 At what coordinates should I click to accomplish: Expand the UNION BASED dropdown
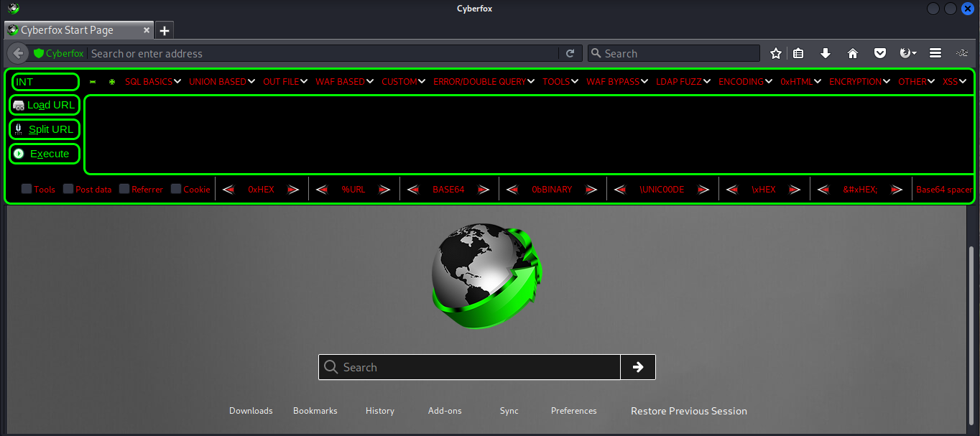click(x=222, y=82)
